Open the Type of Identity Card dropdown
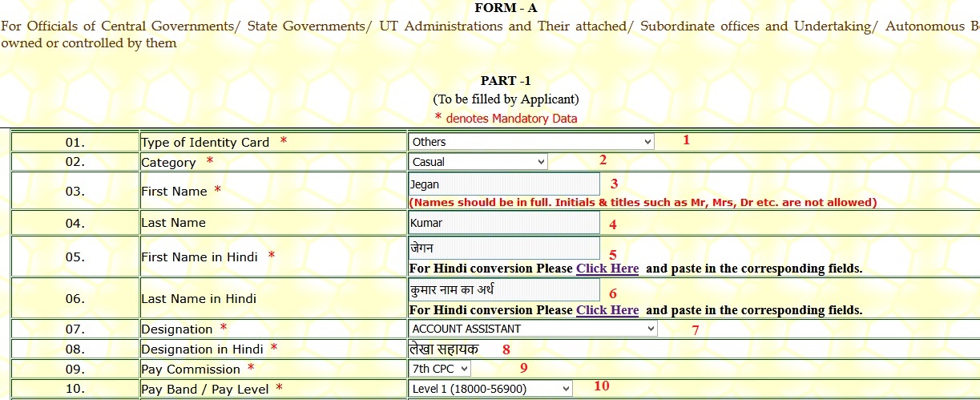The image size is (980, 400). [x=531, y=142]
